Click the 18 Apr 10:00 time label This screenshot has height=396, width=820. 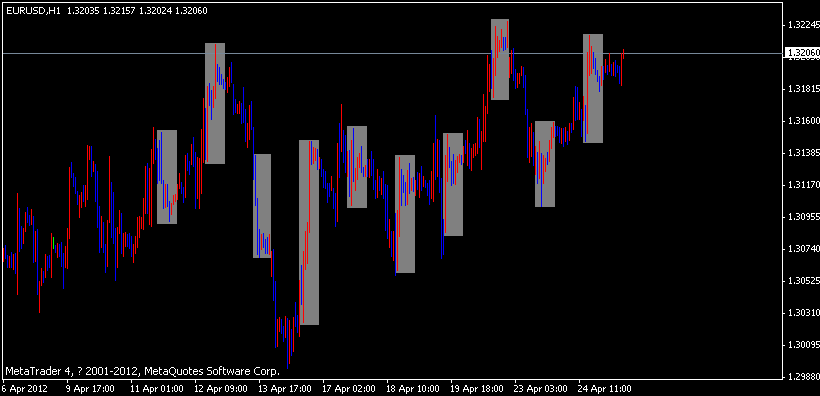point(413,389)
